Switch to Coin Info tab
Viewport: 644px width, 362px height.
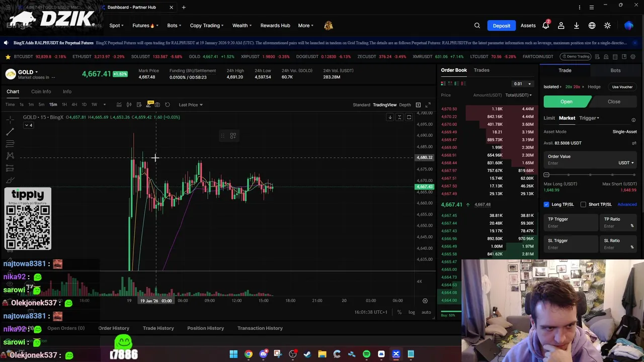click(x=41, y=92)
